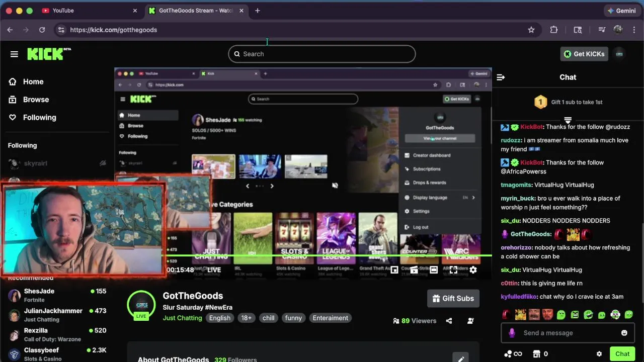Open the Just Chatting category link
The height and width of the screenshot is (362, 644).
182,318
